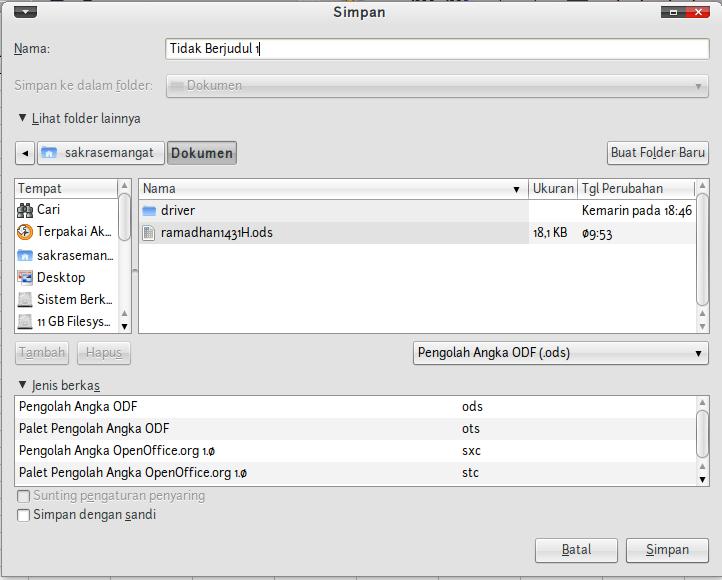
Task: Enable Simpan dengan sandi checkbox
Action: pyautogui.click(x=23, y=516)
